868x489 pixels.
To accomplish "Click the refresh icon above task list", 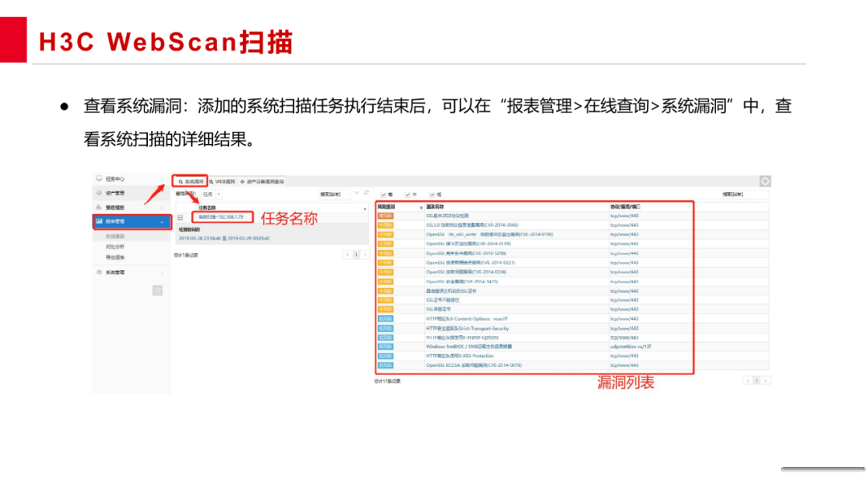I will (366, 193).
